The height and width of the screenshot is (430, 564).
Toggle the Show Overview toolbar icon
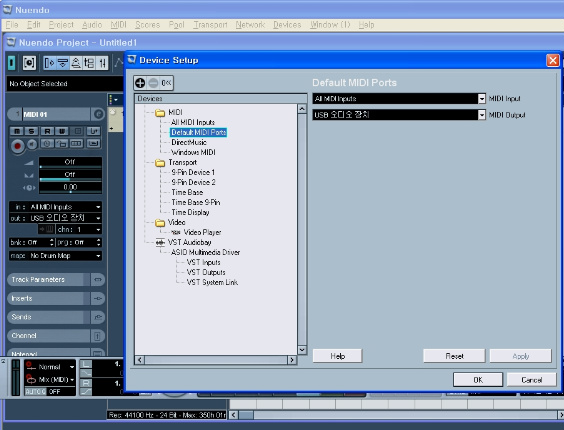click(x=76, y=63)
